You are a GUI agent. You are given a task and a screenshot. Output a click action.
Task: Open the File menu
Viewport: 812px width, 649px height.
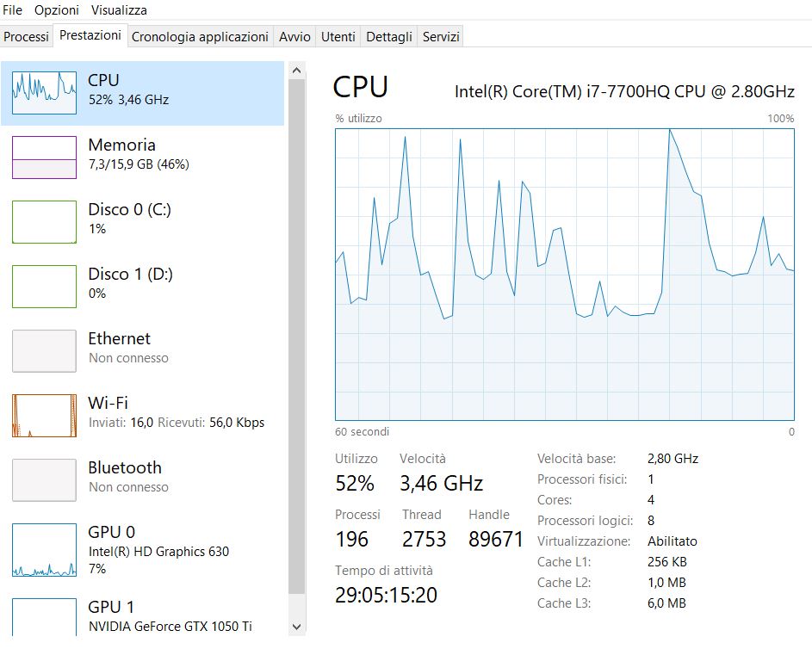(13, 10)
